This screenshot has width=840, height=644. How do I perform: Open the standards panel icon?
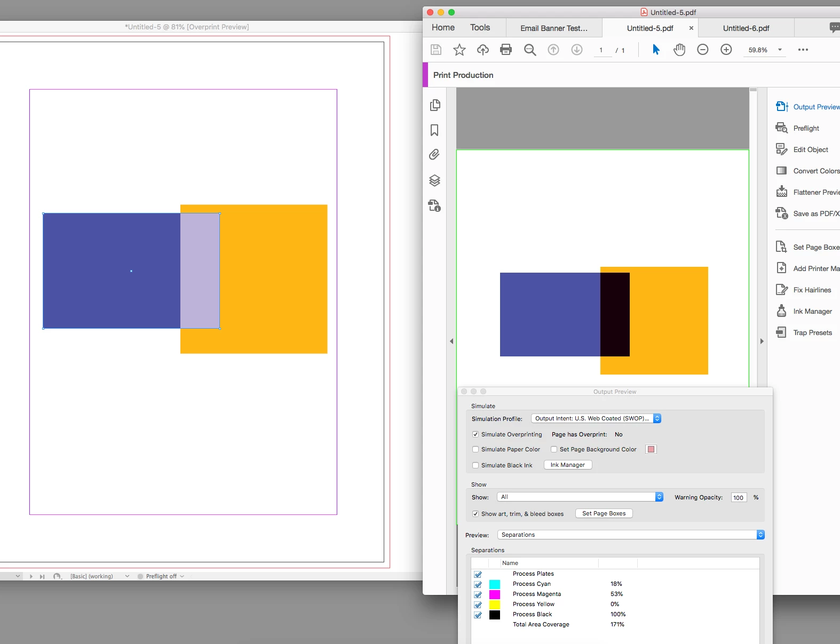(434, 205)
